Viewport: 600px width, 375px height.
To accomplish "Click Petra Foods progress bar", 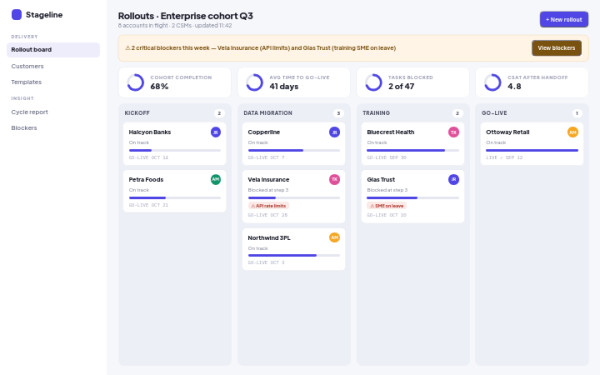I will point(175,198).
